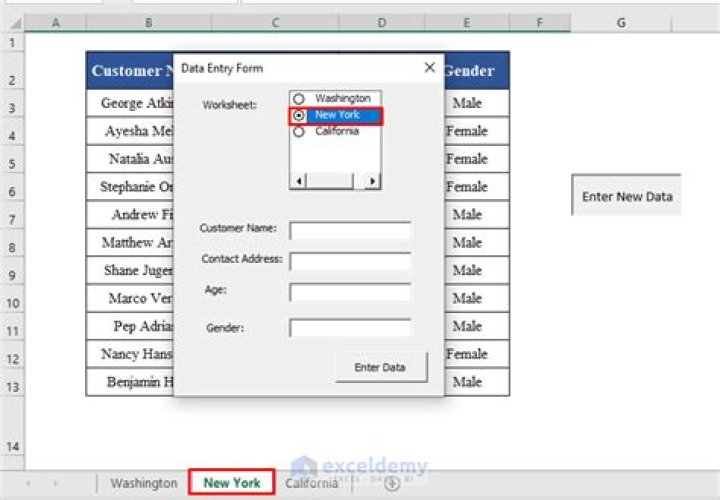Activate the New York sheet tab

coord(232,483)
